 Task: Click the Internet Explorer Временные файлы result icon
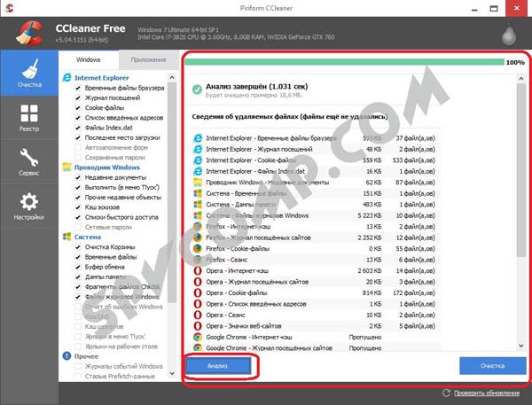click(197, 137)
